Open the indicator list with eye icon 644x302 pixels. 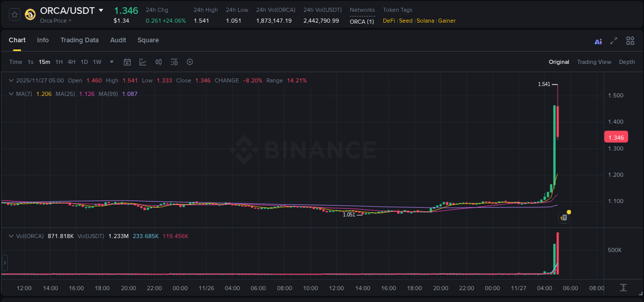click(174, 61)
